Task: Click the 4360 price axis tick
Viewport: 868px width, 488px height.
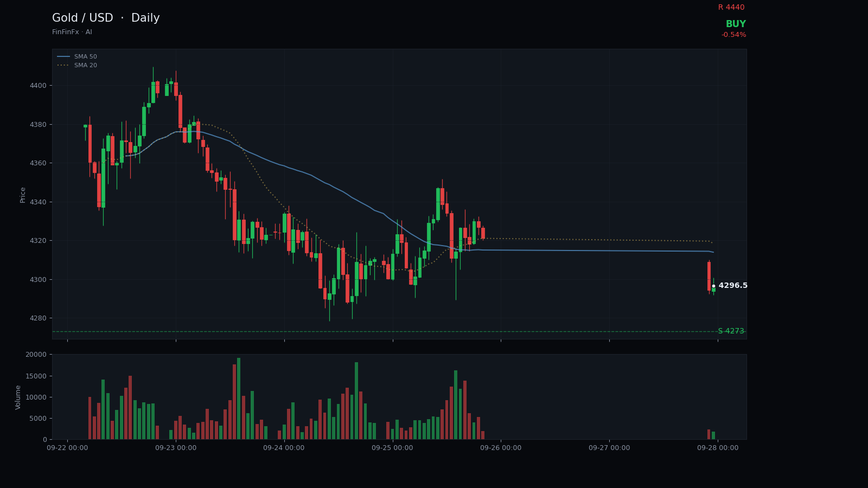Action: (38, 163)
